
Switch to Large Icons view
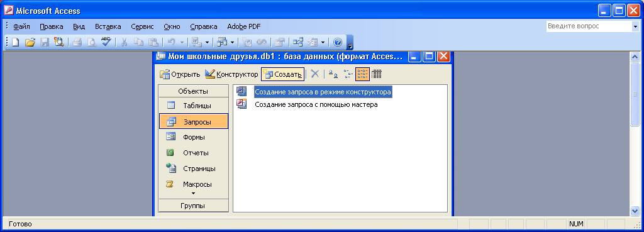point(334,74)
